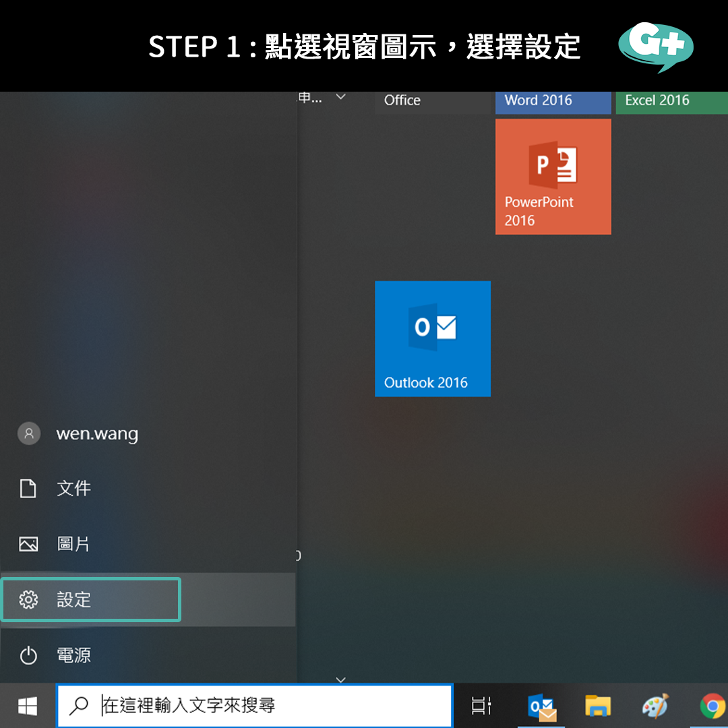Open the Office tile
The height and width of the screenshot is (728, 728).
click(x=433, y=102)
